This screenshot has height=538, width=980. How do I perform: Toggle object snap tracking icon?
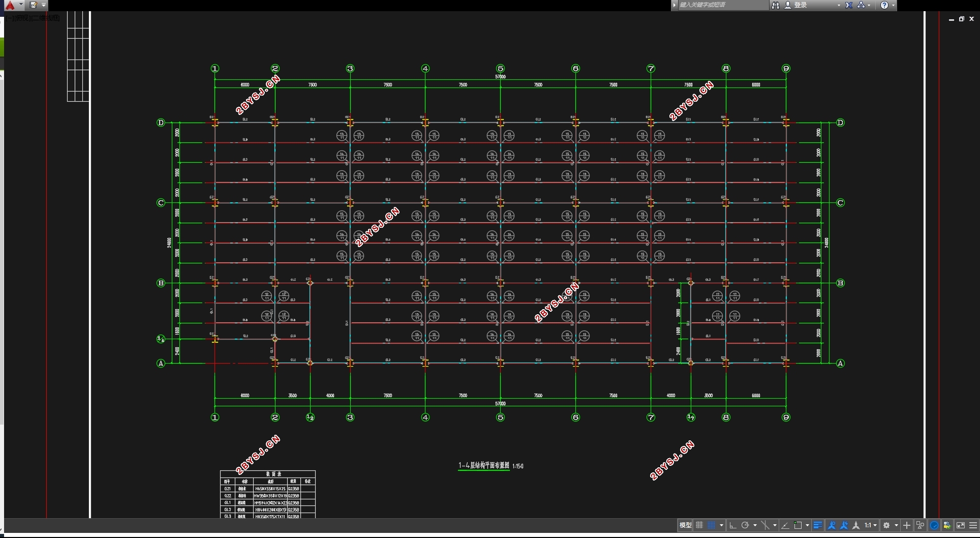coord(785,525)
